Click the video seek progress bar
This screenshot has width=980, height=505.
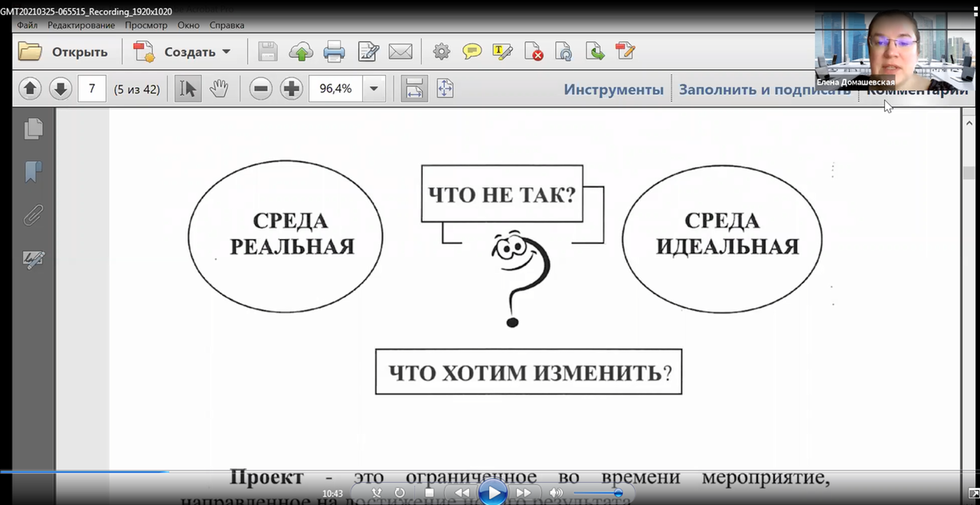[490, 471]
